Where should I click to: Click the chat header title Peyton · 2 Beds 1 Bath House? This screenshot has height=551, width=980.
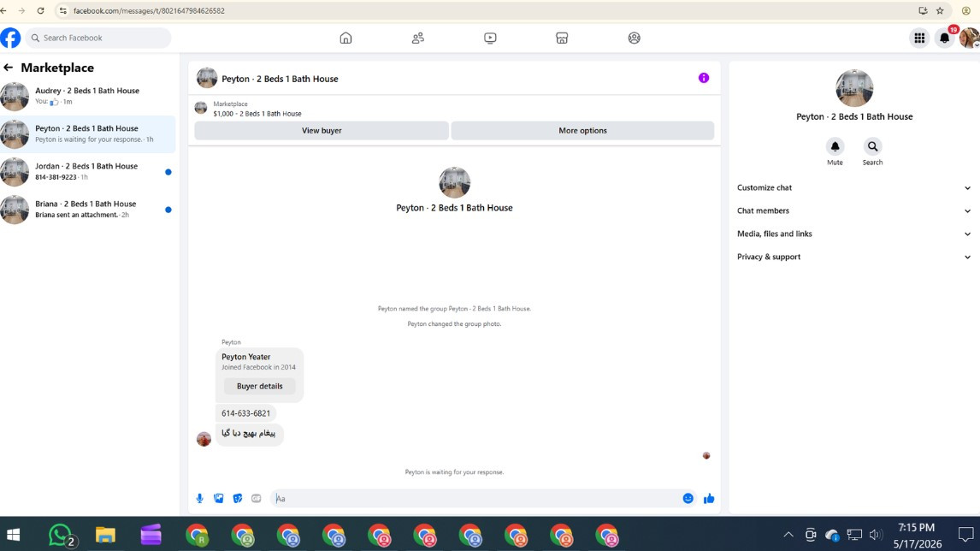click(x=280, y=79)
